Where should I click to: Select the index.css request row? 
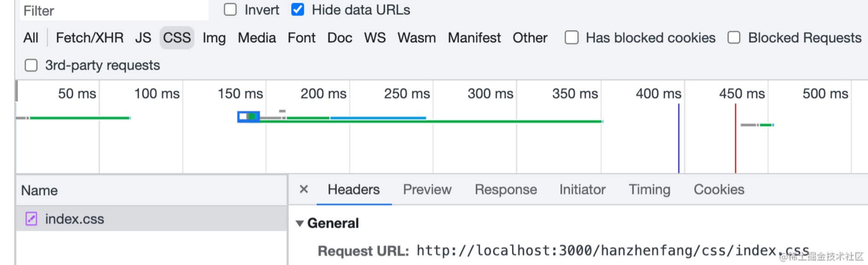click(x=151, y=219)
